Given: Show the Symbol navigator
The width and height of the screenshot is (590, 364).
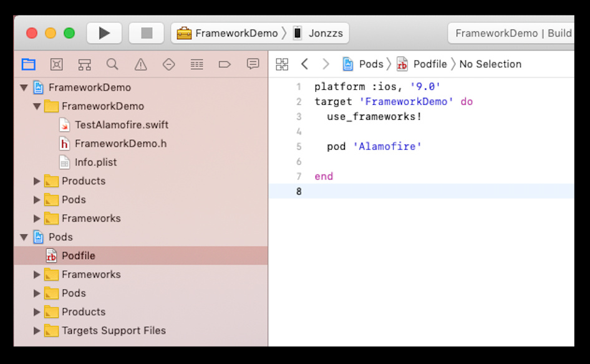Looking at the screenshot, I should tap(85, 64).
